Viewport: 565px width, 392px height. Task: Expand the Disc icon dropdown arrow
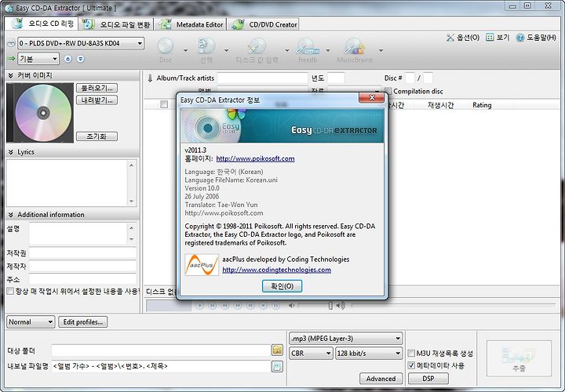(x=185, y=50)
